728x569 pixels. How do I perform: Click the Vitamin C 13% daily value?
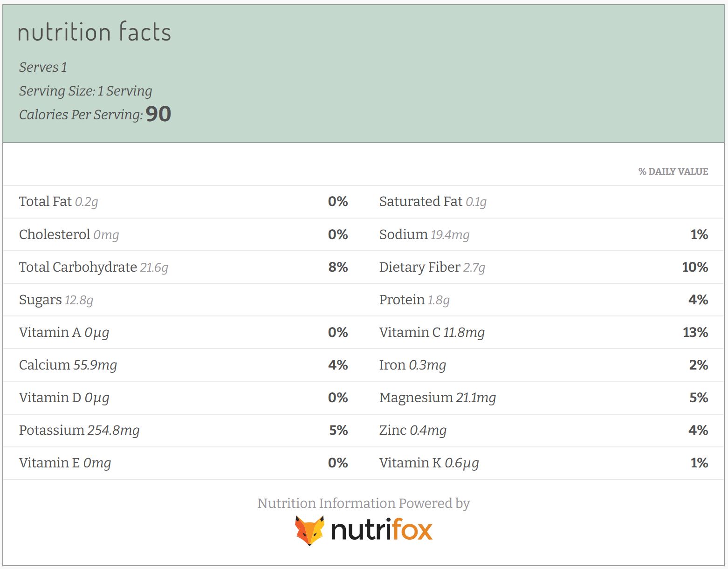695,332
